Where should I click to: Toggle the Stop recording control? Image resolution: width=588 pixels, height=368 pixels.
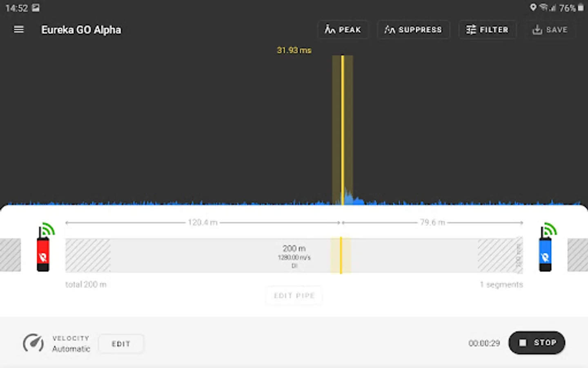point(537,343)
